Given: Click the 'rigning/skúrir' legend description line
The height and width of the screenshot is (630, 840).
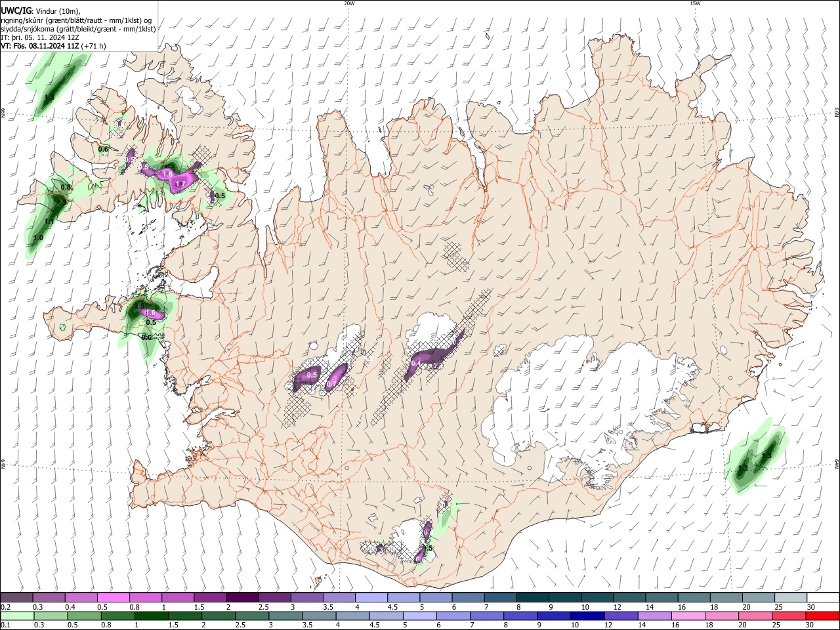Looking at the screenshot, I should pos(76,20).
